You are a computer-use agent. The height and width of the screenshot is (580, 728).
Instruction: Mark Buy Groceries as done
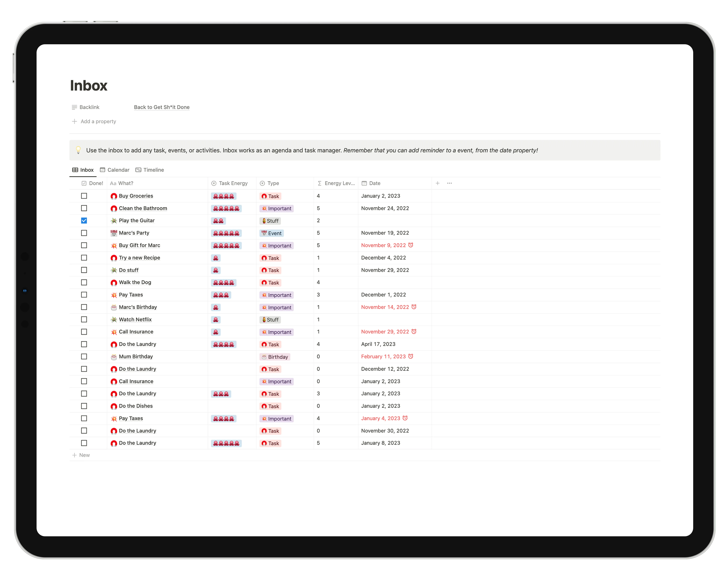click(84, 196)
